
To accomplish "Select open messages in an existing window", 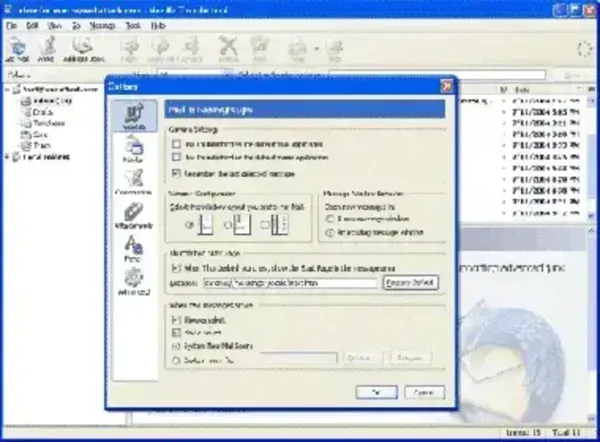I will [329, 232].
